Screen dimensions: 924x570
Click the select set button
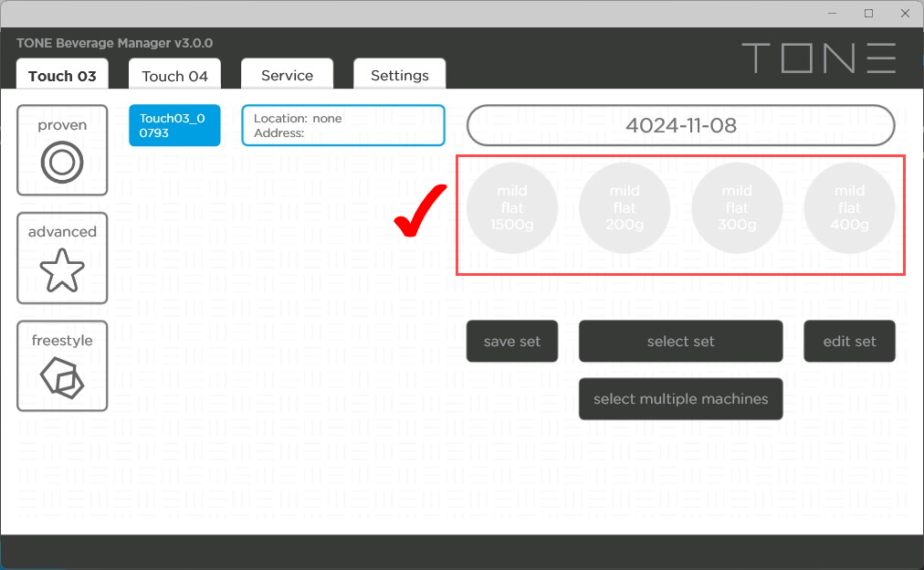click(x=680, y=342)
